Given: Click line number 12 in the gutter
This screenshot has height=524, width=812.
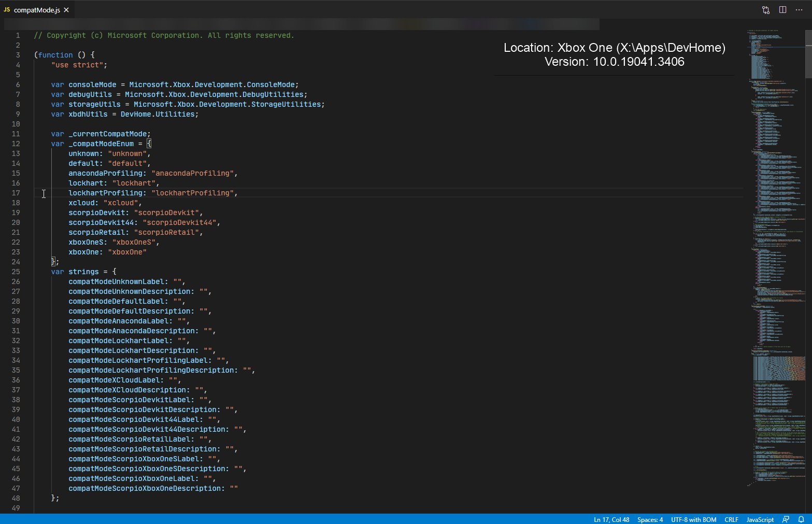Looking at the screenshot, I should coord(16,144).
